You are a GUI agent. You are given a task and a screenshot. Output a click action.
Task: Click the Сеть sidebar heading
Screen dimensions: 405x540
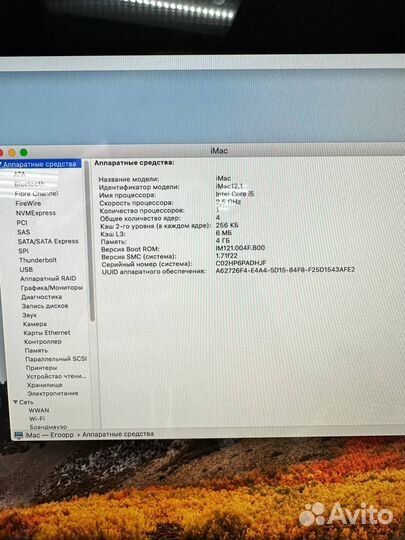coord(26,402)
